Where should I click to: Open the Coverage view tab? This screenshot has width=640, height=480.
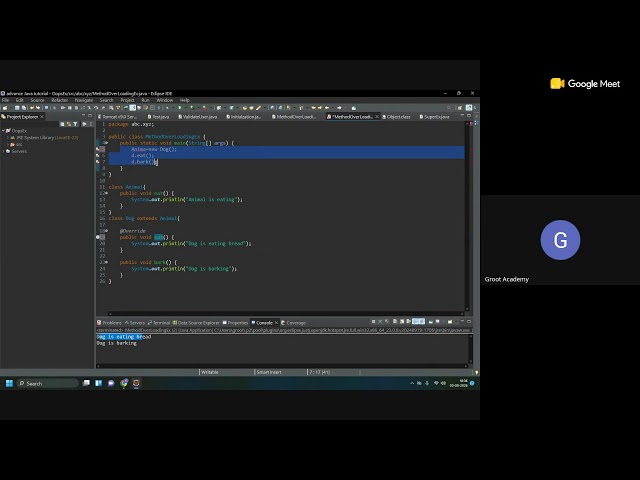[x=293, y=323]
